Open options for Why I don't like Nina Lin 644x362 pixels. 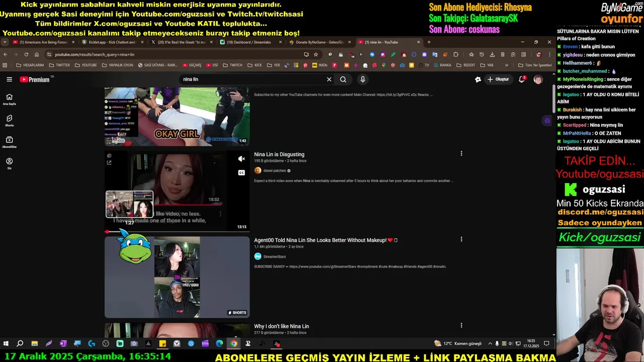[x=461, y=325]
